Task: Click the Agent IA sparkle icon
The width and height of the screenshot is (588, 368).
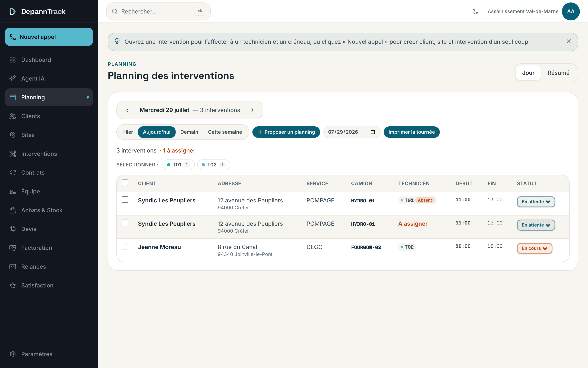Action: coord(13,78)
